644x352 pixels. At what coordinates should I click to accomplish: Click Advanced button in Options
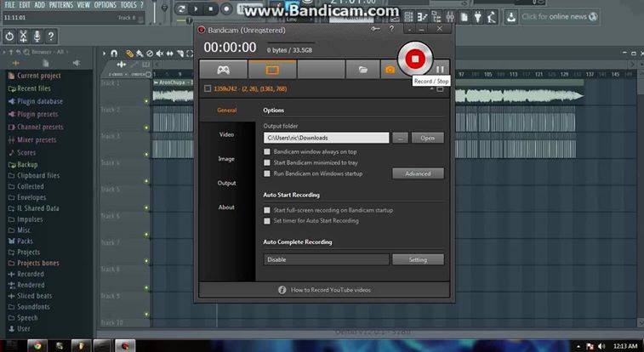pyautogui.click(x=418, y=173)
